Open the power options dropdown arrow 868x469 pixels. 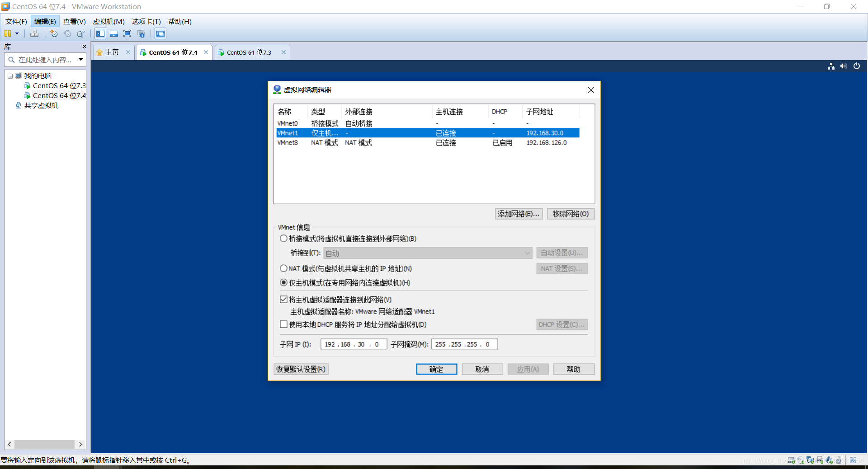coord(17,33)
